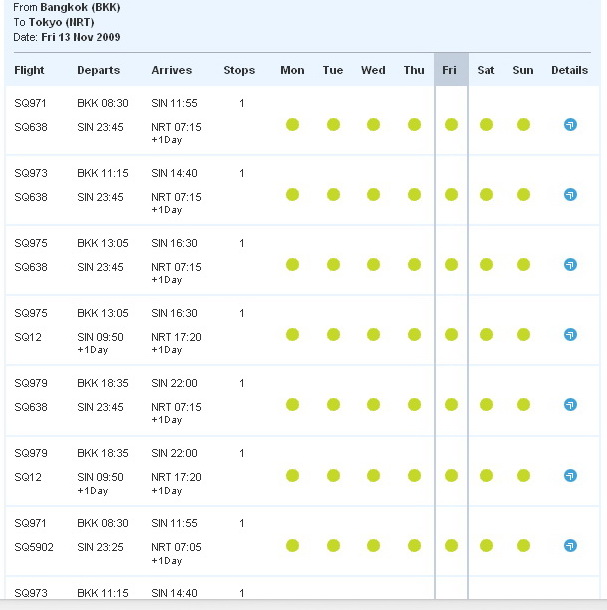This screenshot has width=607, height=610.
Task: Open details icon for SQ979 / SQ12 itinerary
Action: point(570,475)
